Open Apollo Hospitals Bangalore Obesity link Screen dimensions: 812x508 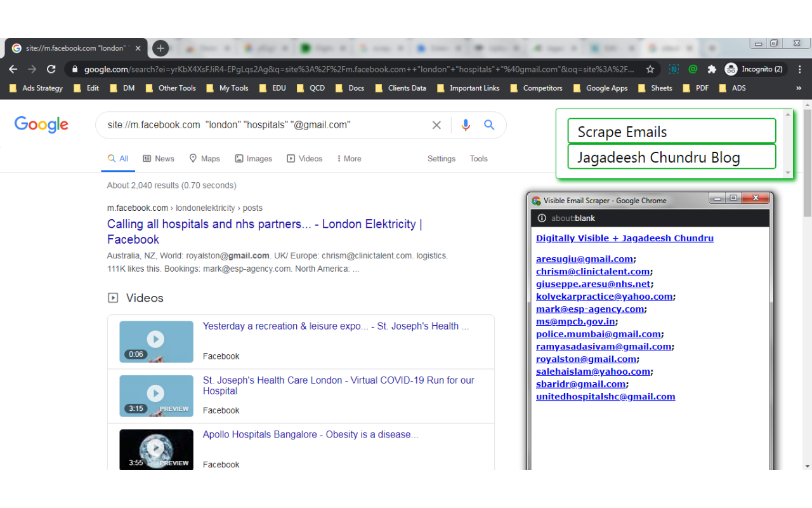pos(310,435)
